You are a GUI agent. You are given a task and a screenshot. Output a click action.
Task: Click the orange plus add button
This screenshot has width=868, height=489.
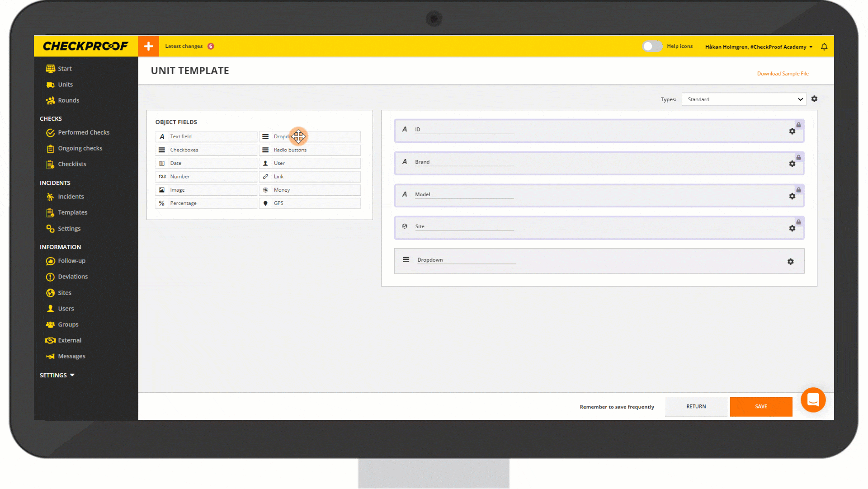(x=148, y=46)
